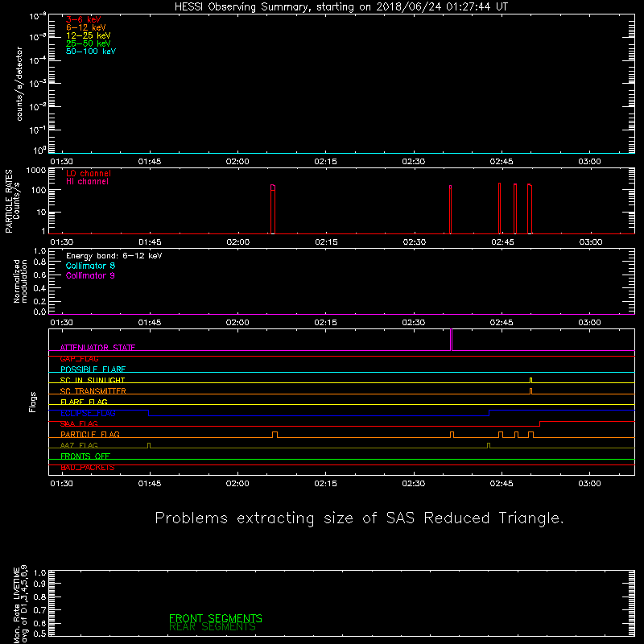The height and width of the screenshot is (644, 644).
Task: Click the particle rate spike just before 02:45
Action: point(499,208)
